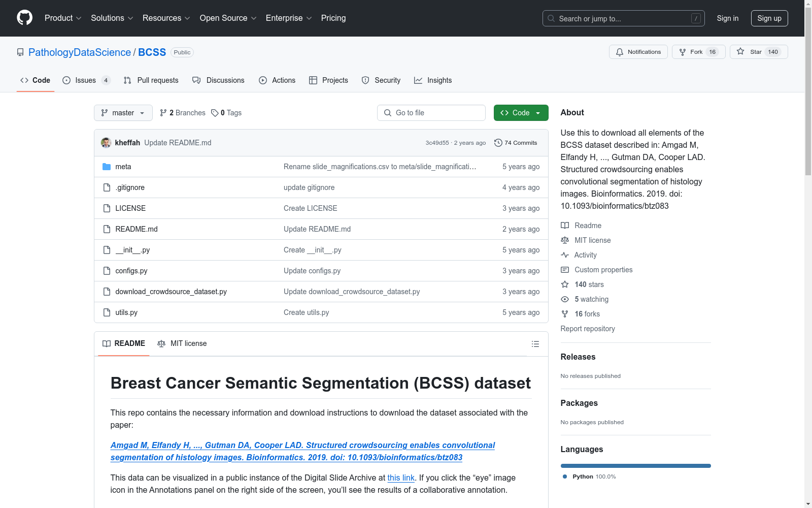This screenshot has width=812, height=508.
Task: Select the README tab in file viewer
Action: pyautogui.click(x=124, y=343)
